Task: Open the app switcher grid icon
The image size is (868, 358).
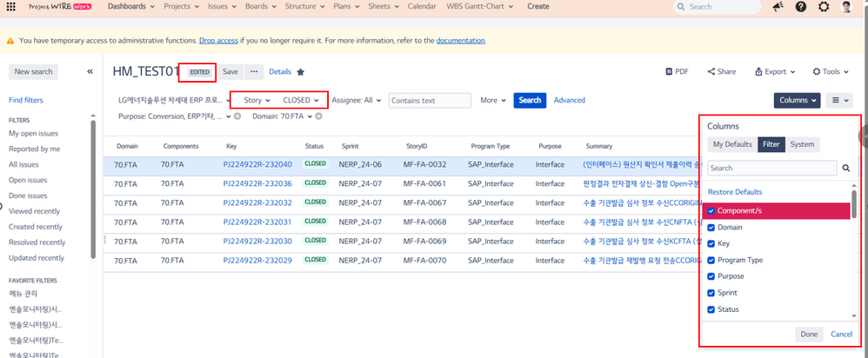Action: tap(11, 6)
